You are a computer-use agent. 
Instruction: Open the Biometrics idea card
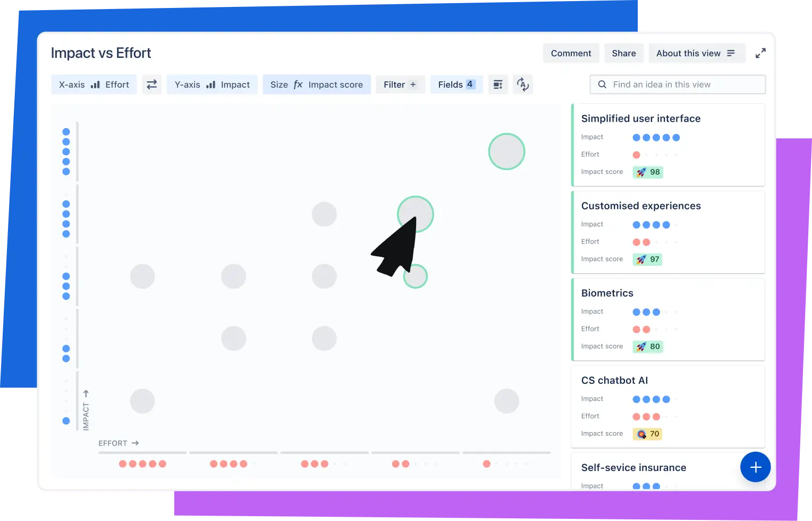point(668,320)
